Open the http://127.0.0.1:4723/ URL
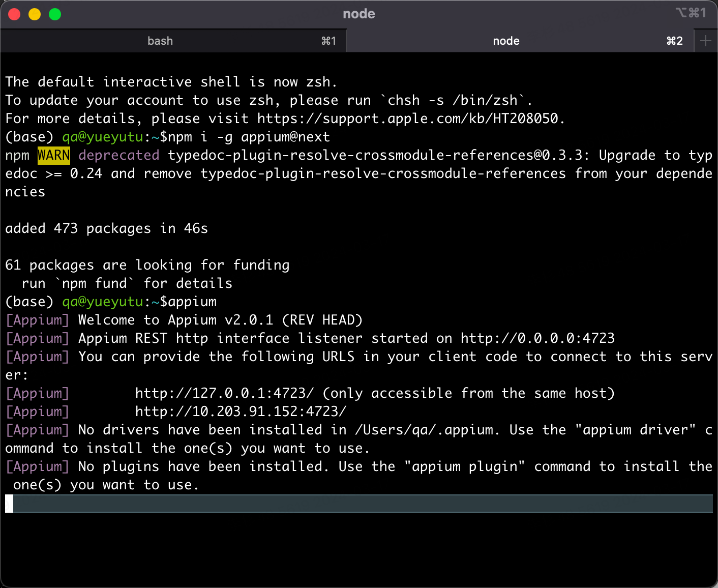This screenshot has width=718, height=588. pos(224,393)
